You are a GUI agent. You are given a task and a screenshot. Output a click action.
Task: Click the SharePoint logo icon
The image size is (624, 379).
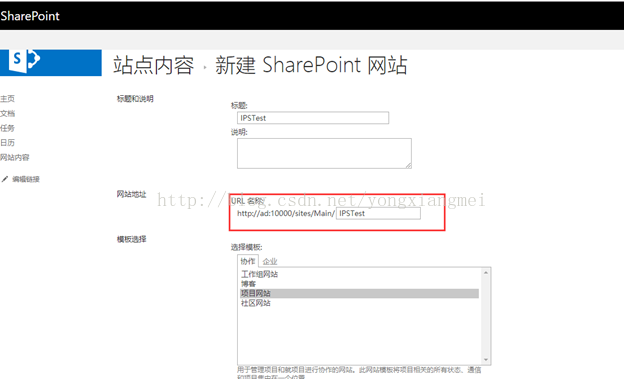point(25,61)
